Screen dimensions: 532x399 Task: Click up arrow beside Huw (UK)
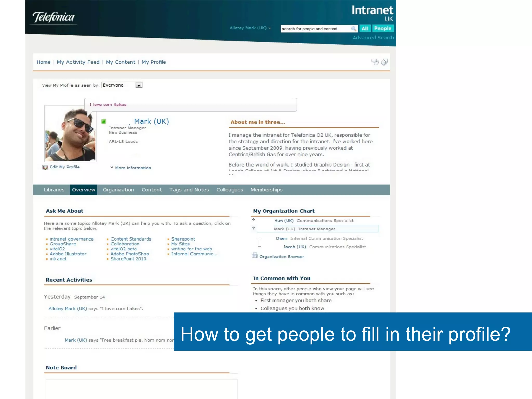pos(254,220)
